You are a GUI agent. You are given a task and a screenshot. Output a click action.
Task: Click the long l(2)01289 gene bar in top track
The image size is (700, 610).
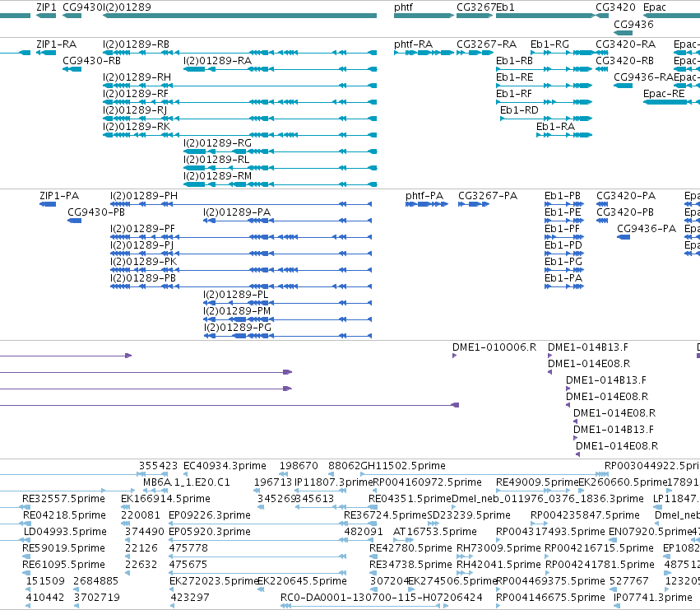click(x=239, y=16)
